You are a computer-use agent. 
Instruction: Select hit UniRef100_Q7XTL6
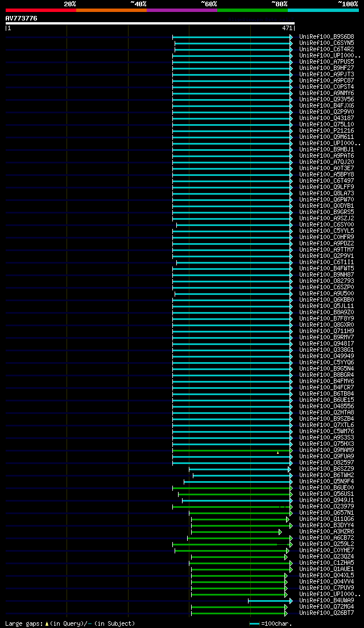(x=326, y=425)
